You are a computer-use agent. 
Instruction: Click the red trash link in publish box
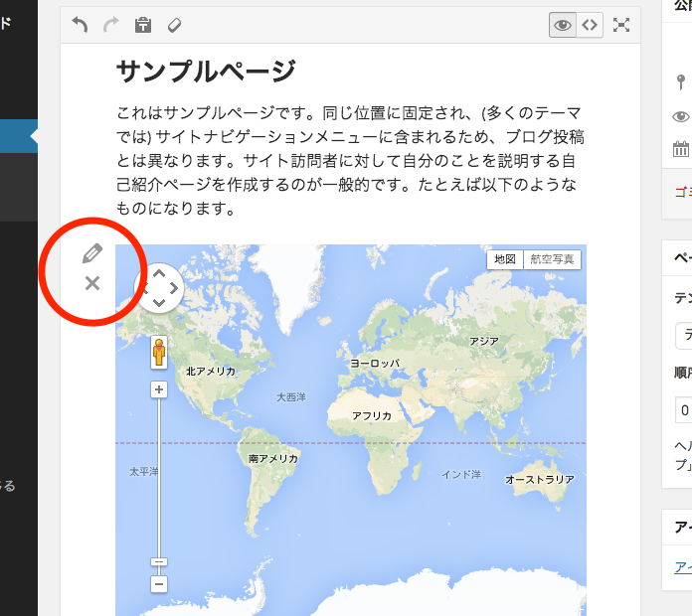(682, 190)
